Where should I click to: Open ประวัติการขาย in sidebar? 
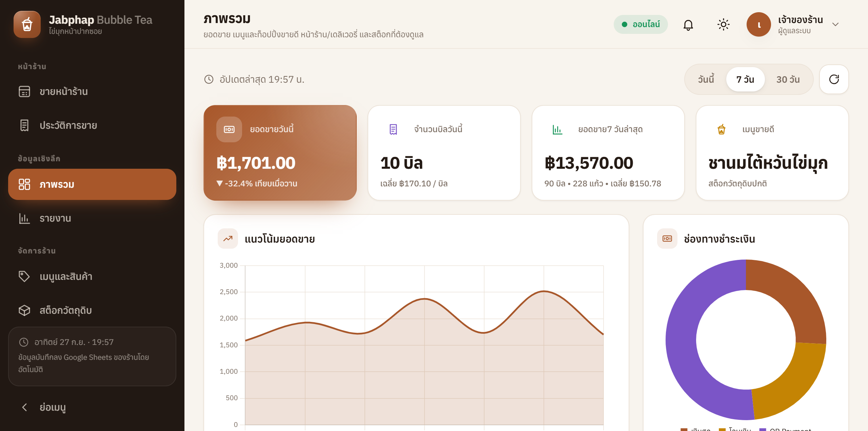92,125
